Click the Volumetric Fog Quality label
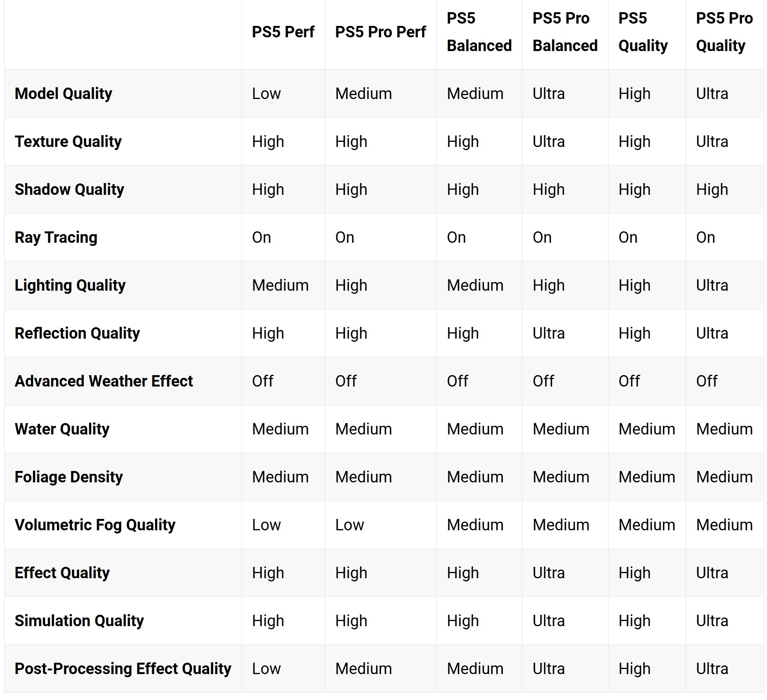The height and width of the screenshot is (700, 767). (x=95, y=525)
